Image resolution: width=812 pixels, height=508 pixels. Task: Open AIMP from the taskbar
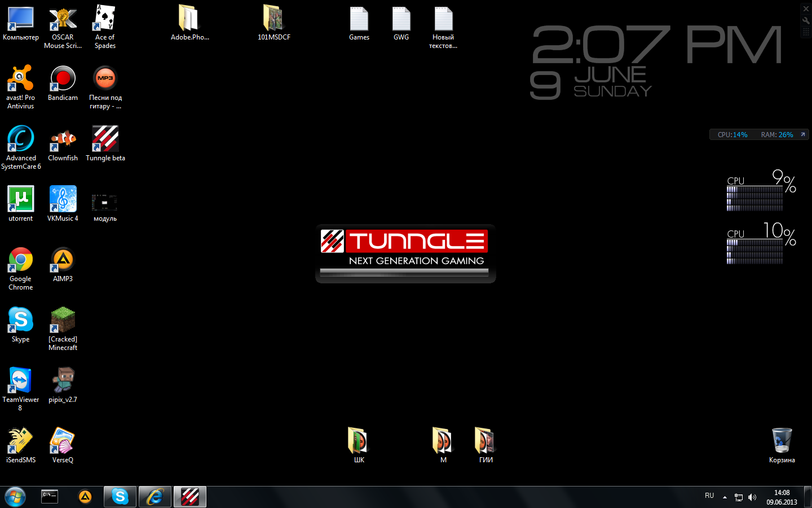(x=85, y=497)
